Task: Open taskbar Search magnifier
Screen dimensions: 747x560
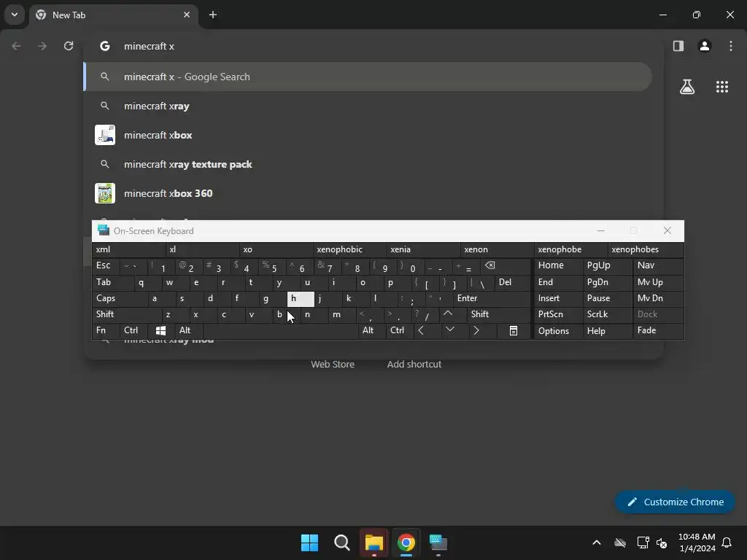Action: [x=341, y=542]
